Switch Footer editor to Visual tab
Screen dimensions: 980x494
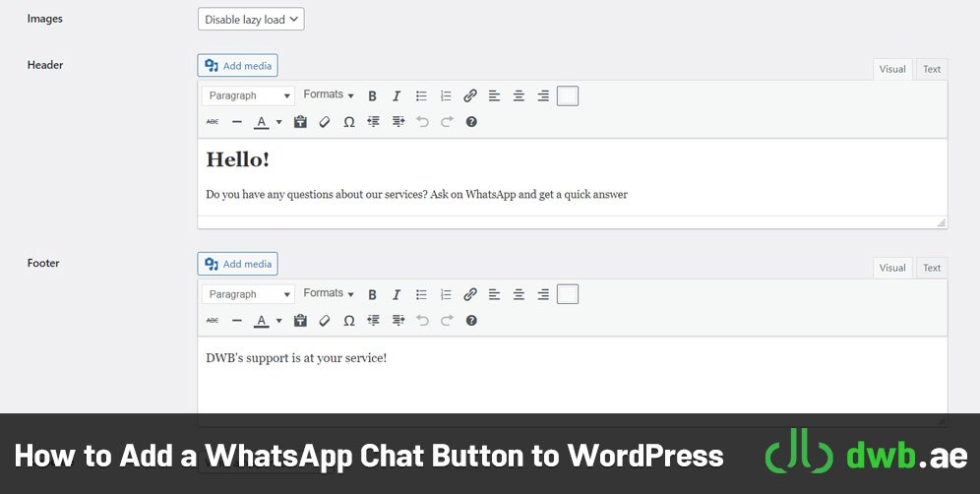[x=892, y=268]
